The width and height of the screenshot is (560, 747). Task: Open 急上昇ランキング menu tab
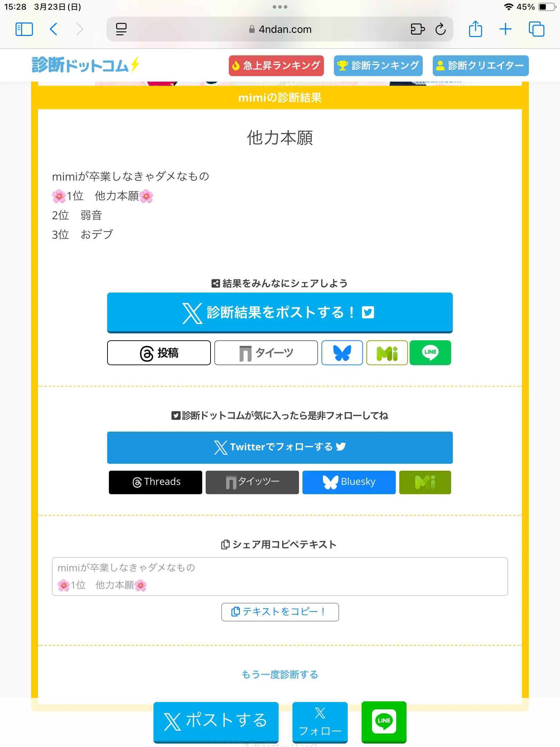[x=276, y=65]
